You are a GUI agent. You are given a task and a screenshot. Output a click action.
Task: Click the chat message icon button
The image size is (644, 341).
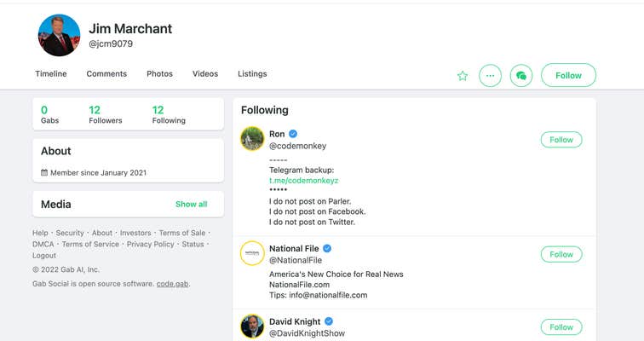click(521, 76)
